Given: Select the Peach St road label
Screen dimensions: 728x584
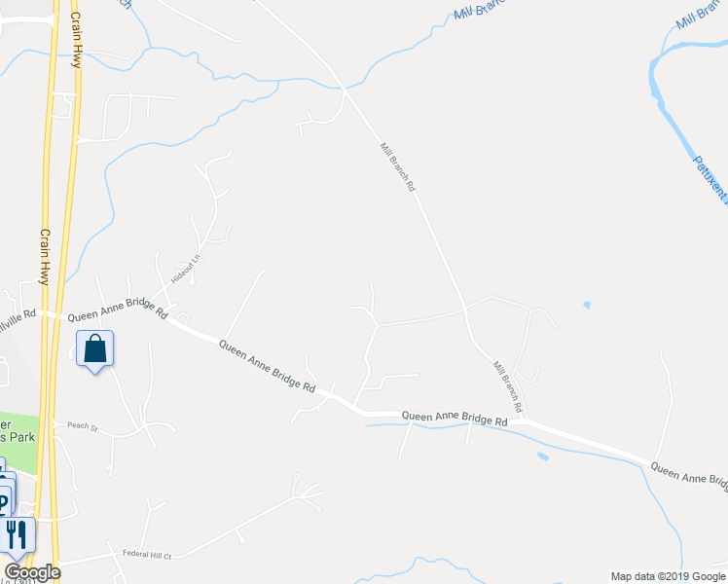Looking at the screenshot, I should pyautogui.click(x=83, y=426).
